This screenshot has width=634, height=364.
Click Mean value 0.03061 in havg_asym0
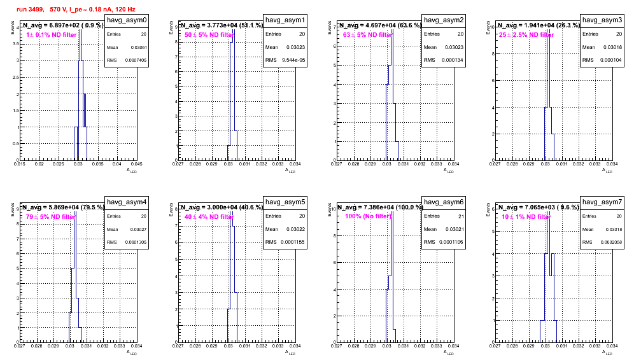coord(139,48)
